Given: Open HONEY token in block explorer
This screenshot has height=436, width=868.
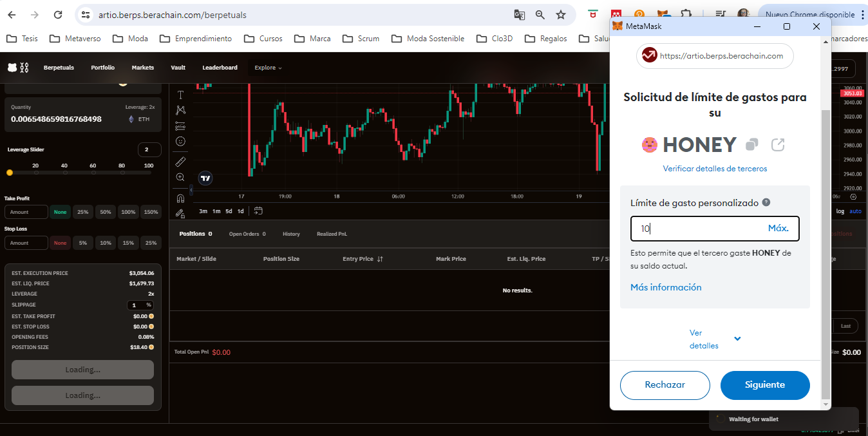Looking at the screenshot, I should (x=778, y=145).
